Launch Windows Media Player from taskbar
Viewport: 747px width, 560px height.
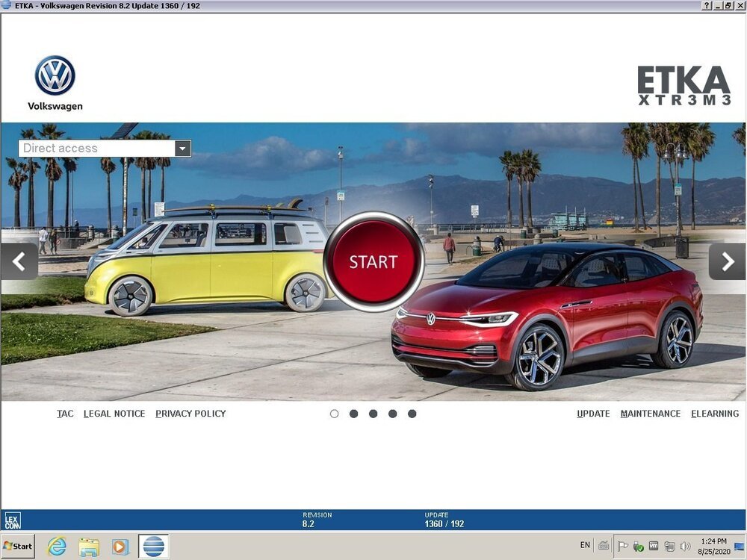[x=120, y=547]
